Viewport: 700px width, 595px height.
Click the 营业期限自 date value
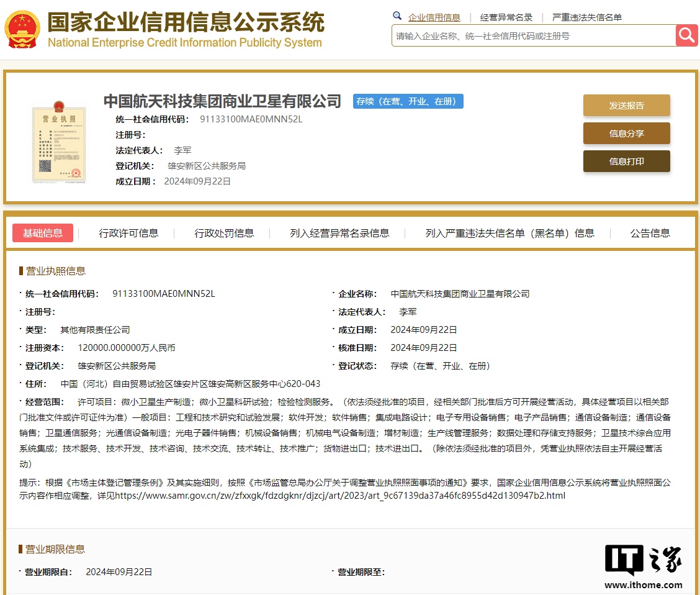coord(119,572)
